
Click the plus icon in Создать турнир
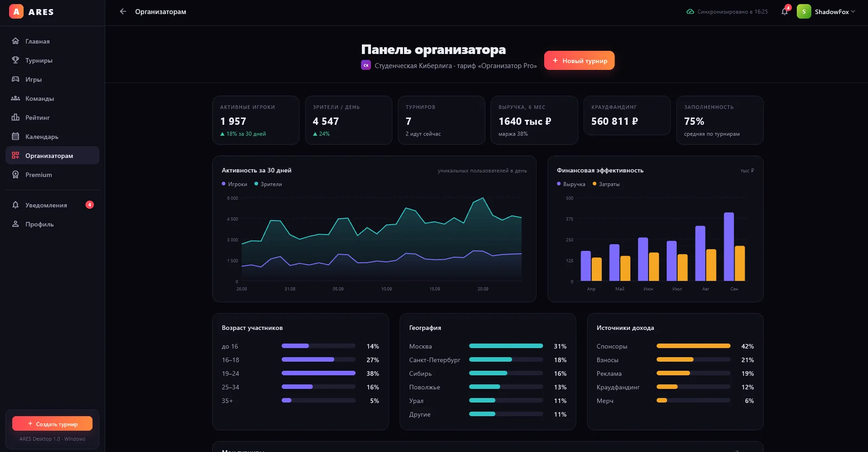click(x=30, y=424)
